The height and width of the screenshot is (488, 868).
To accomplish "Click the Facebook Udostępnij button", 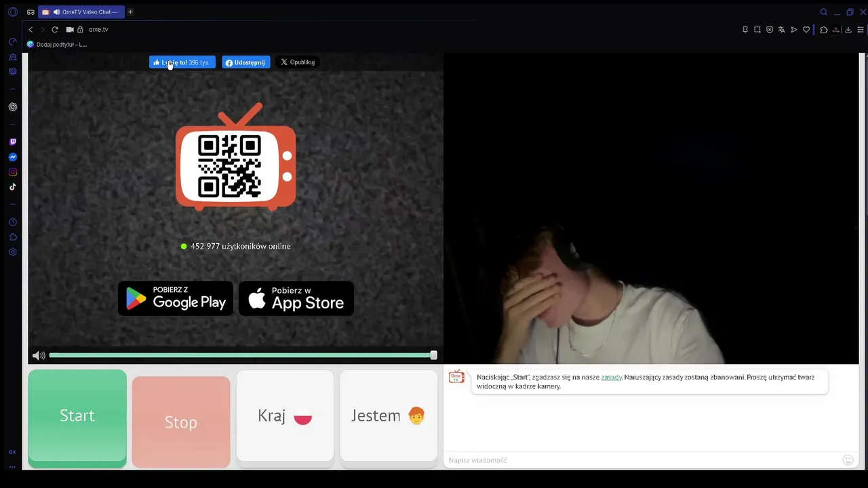I will coord(246,62).
